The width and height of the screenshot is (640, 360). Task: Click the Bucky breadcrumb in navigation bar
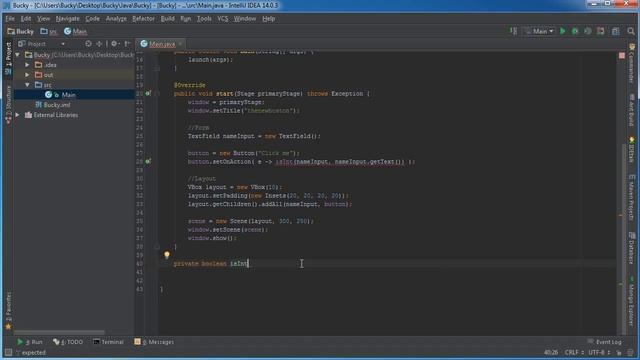(x=20, y=31)
